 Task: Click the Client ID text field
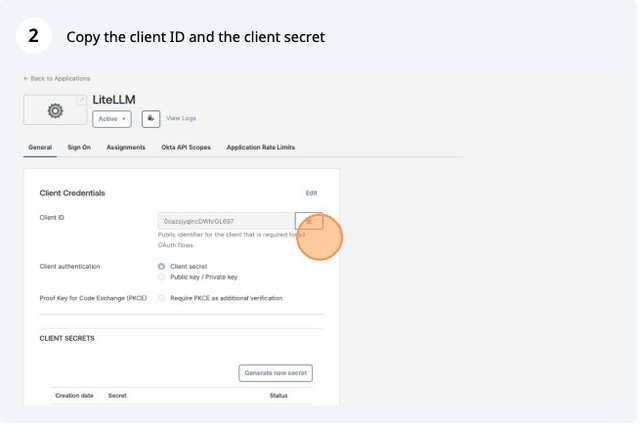tap(227, 221)
